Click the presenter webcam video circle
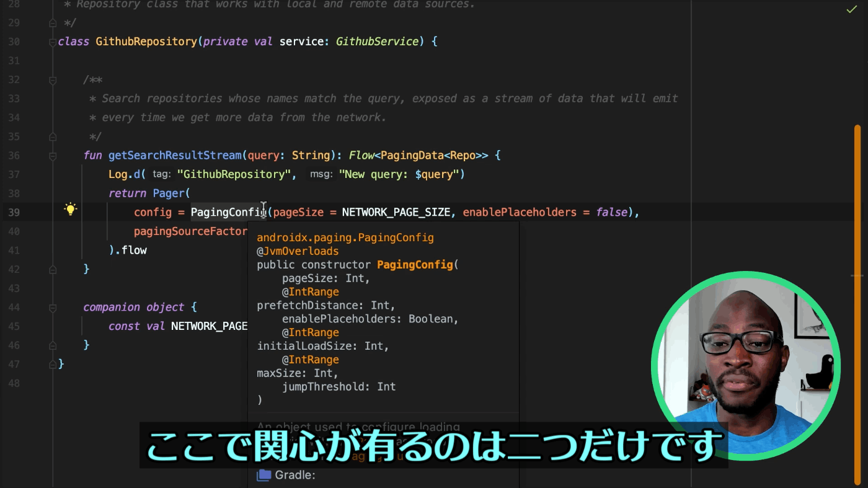 coord(746,366)
